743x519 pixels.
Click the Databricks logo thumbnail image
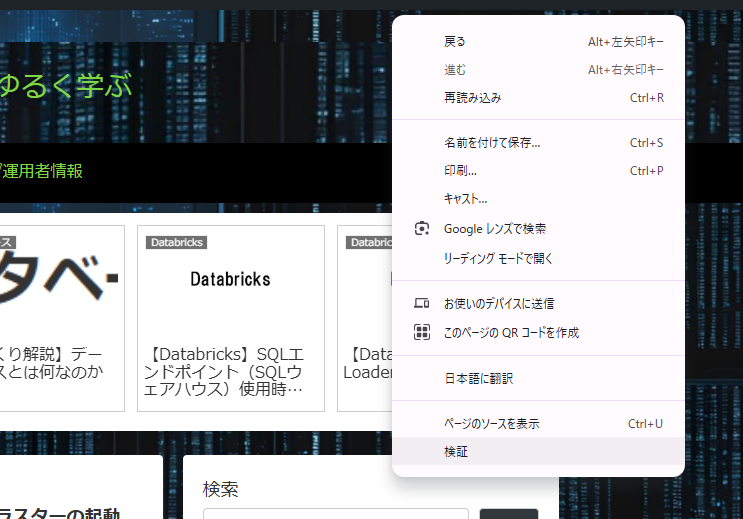click(x=230, y=279)
